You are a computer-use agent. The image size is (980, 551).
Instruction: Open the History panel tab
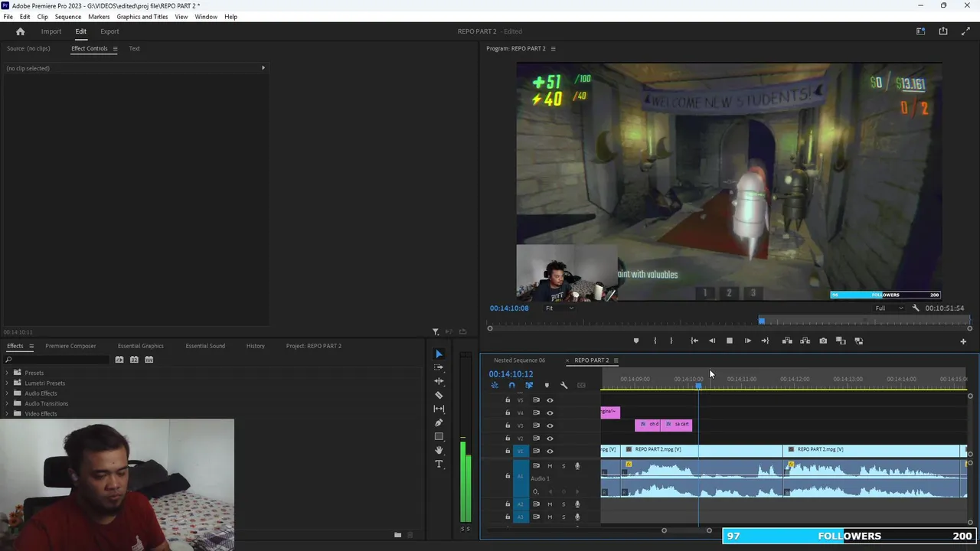click(256, 346)
